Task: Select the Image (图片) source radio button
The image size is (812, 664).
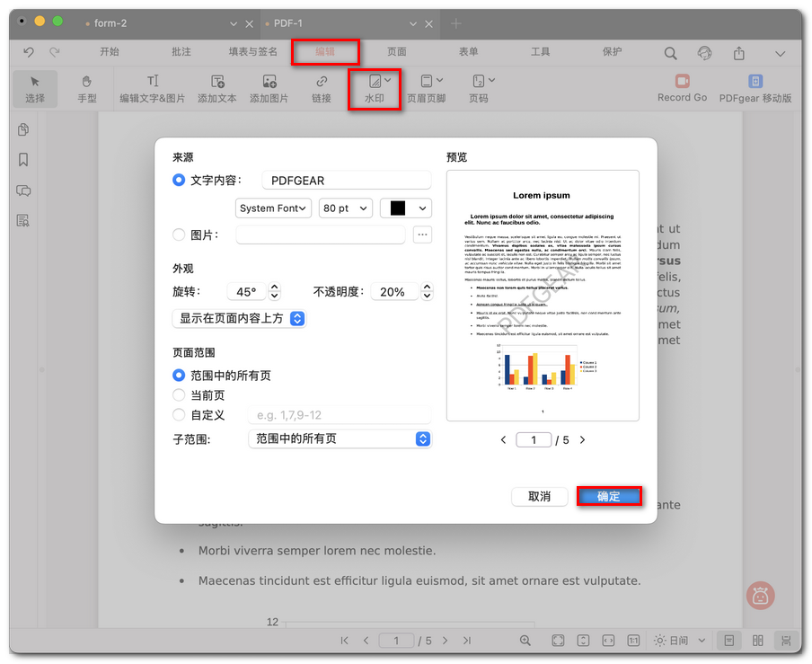Action: tap(179, 235)
